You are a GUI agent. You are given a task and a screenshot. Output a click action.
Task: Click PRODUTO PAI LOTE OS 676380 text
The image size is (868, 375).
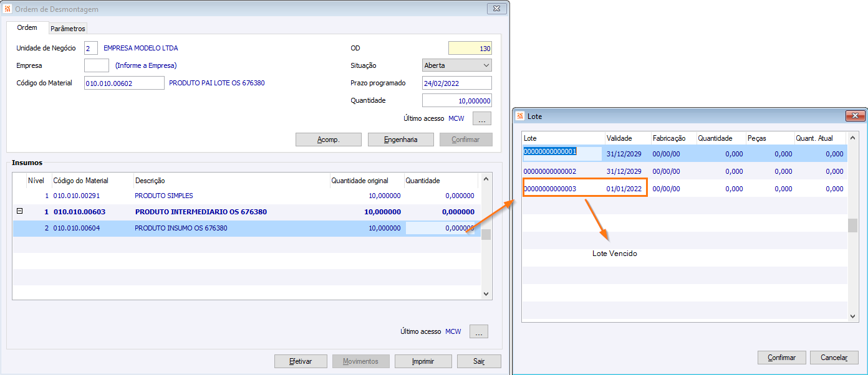tap(217, 83)
